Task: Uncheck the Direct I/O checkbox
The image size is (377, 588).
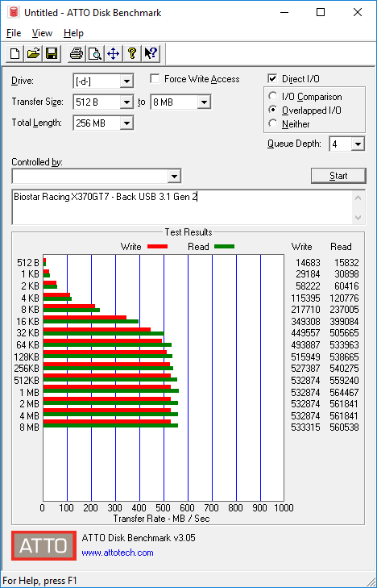Action: point(272,79)
